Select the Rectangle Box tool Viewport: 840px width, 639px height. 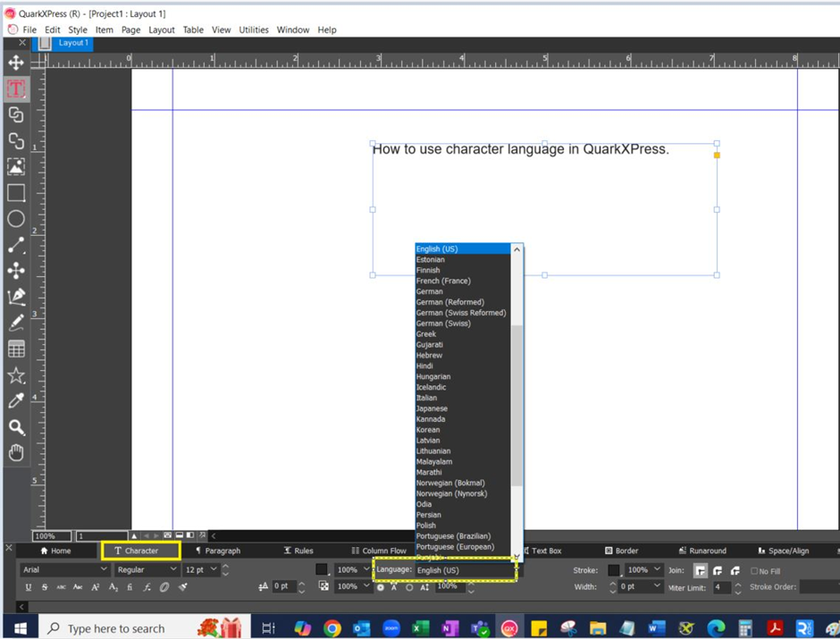click(16, 192)
